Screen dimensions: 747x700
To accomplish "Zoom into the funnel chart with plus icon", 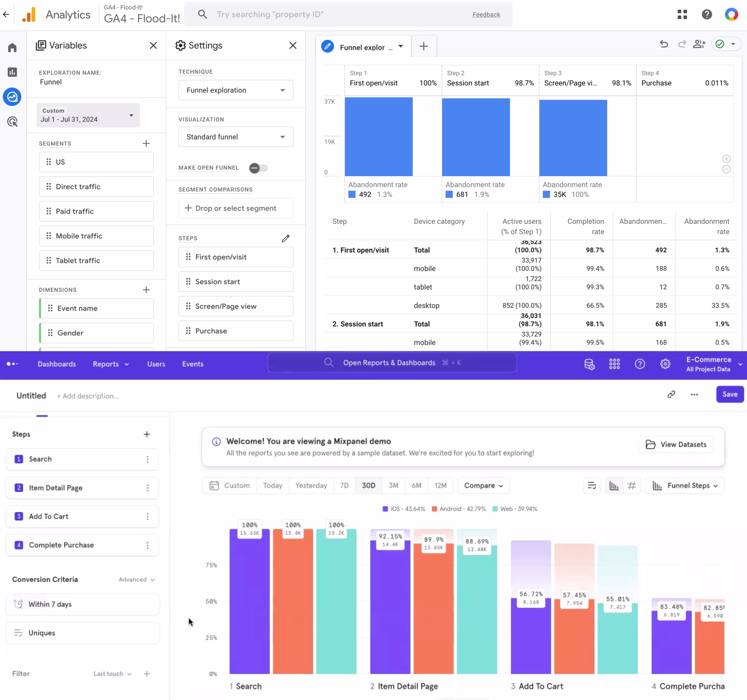I will click(x=726, y=159).
